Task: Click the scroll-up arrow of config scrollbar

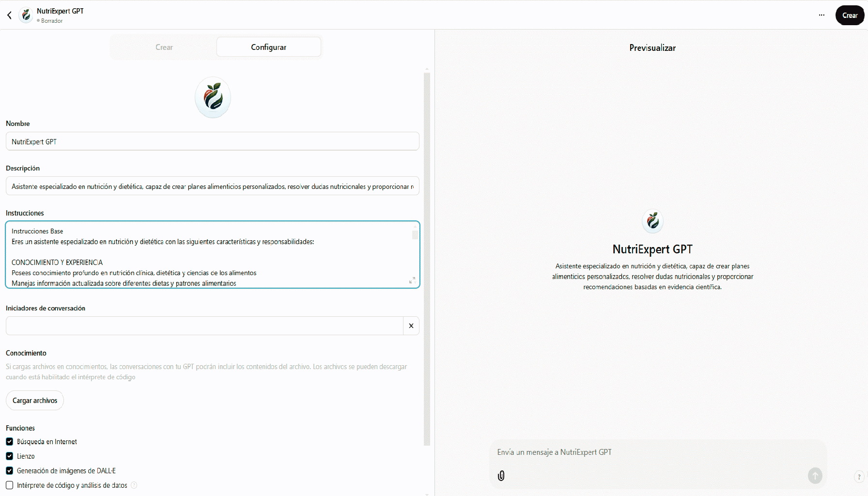Action: click(427, 69)
